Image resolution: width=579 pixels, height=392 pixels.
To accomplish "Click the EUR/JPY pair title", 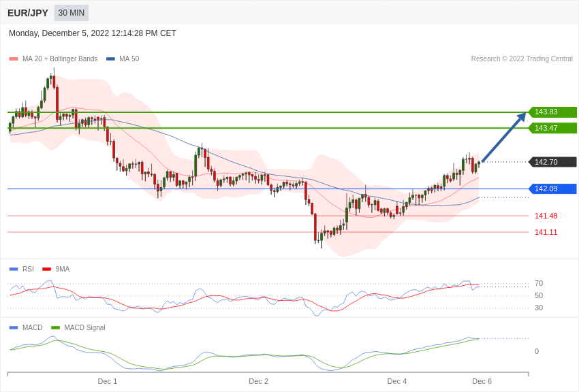I will coord(28,13).
